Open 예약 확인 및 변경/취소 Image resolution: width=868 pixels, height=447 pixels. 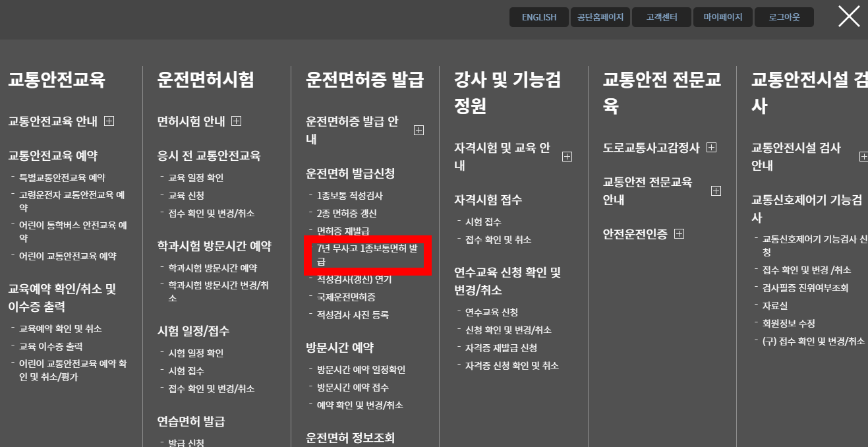pyautogui.click(x=360, y=405)
